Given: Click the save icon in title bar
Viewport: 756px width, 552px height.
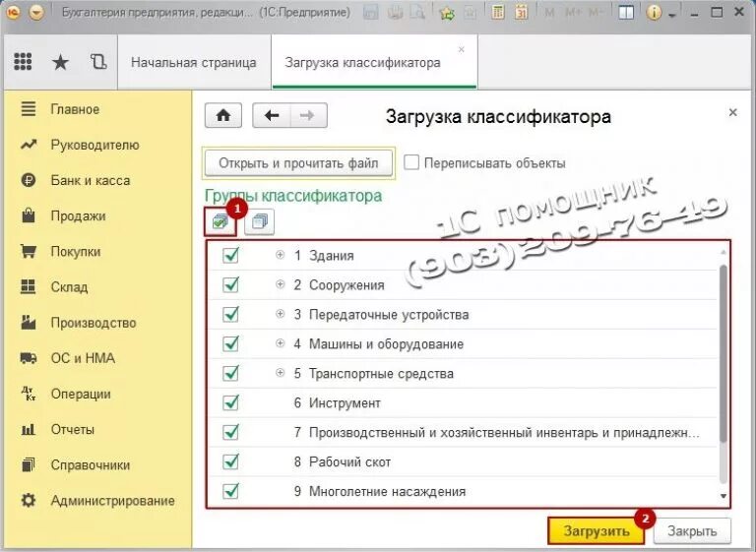Looking at the screenshot, I should 371,12.
